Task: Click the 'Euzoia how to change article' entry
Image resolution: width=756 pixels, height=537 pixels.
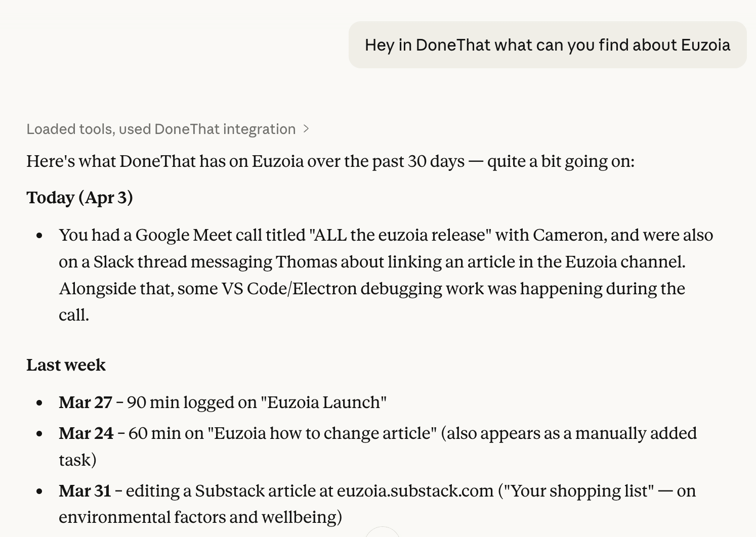Action: (322, 433)
